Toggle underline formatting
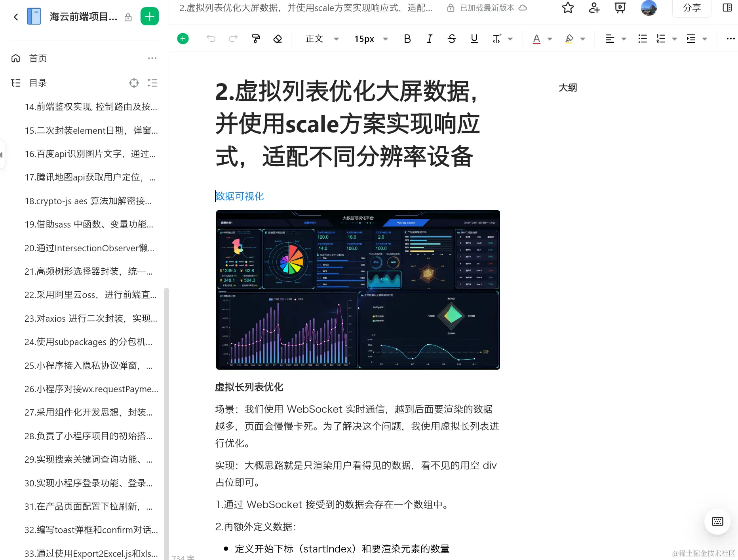This screenshot has width=738, height=560. (474, 39)
